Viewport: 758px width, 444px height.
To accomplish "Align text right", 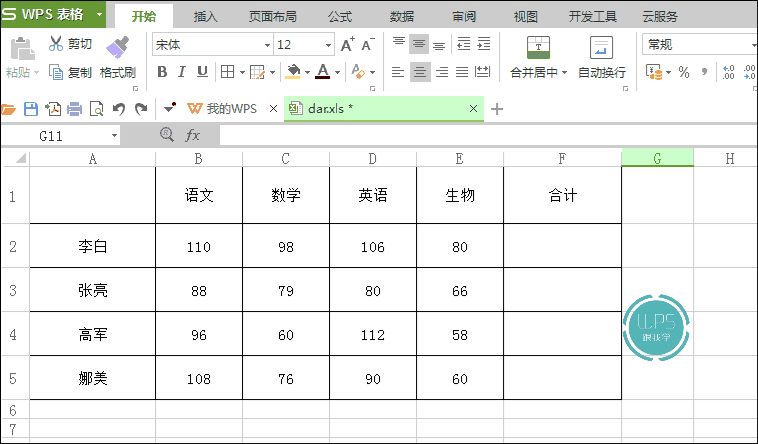I will [441, 73].
